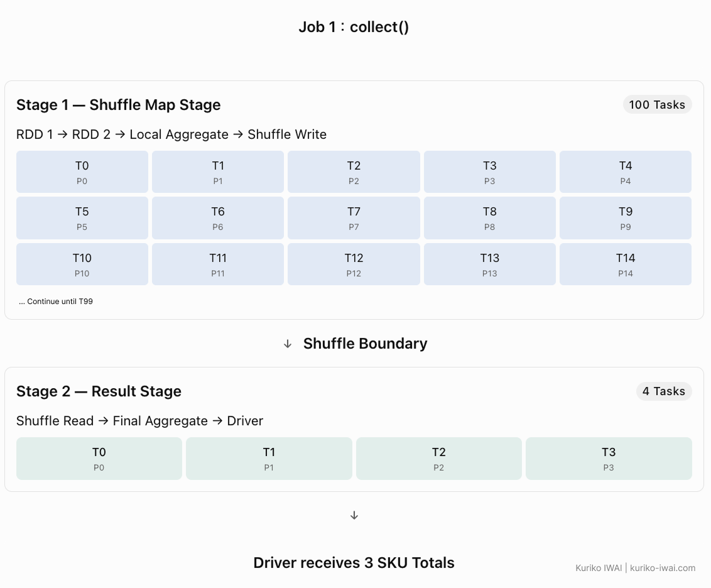Select task T13 P13 tile
Screen dimensions: 711x588
(x=490, y=264)
